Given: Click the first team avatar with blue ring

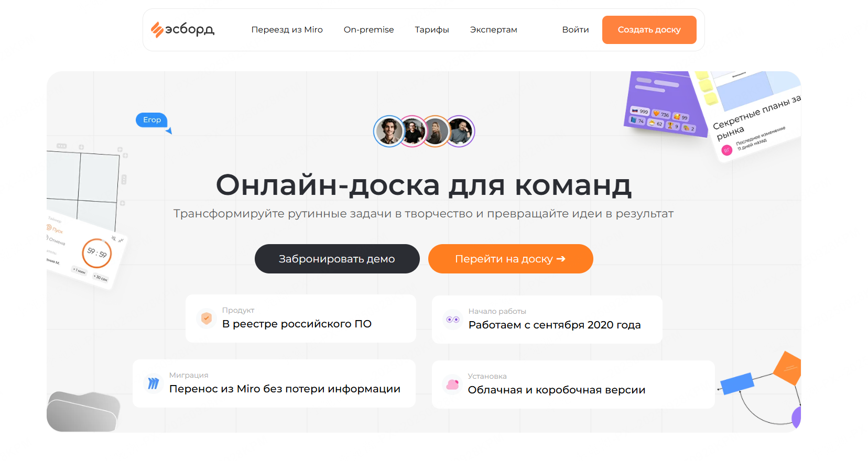Looking at the screenshot, I should [388, 131].
